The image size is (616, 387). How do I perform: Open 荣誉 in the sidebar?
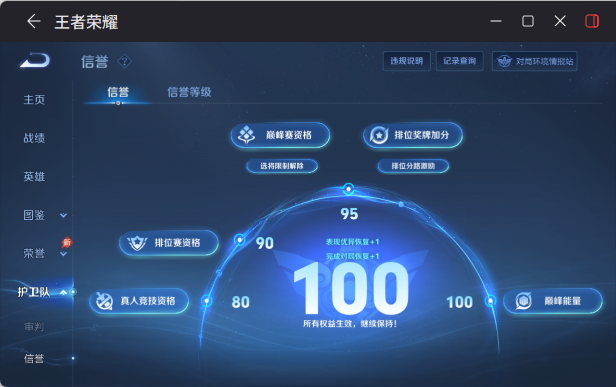[34, 254]
